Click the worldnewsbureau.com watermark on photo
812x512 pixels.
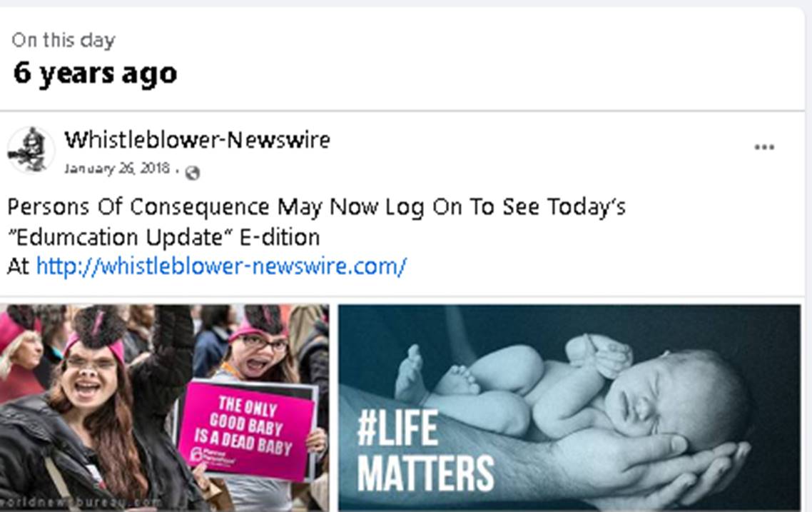[80, 502]
